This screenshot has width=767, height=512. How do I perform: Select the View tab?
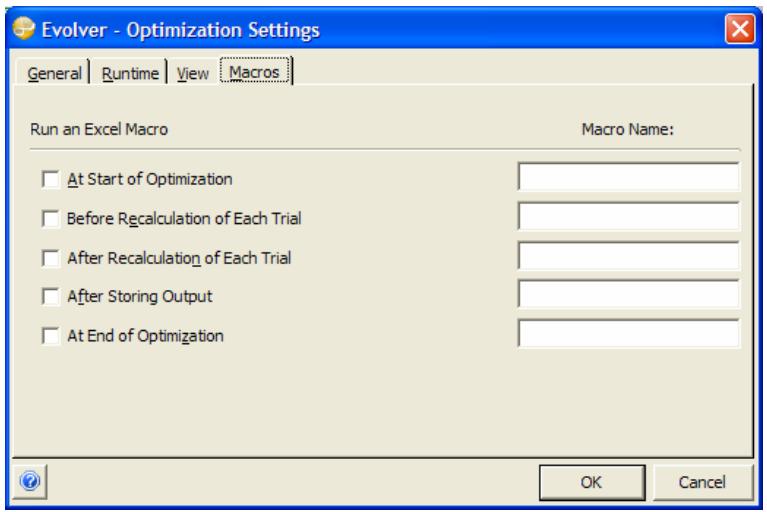pyautogui.click(x=193, y=73)
